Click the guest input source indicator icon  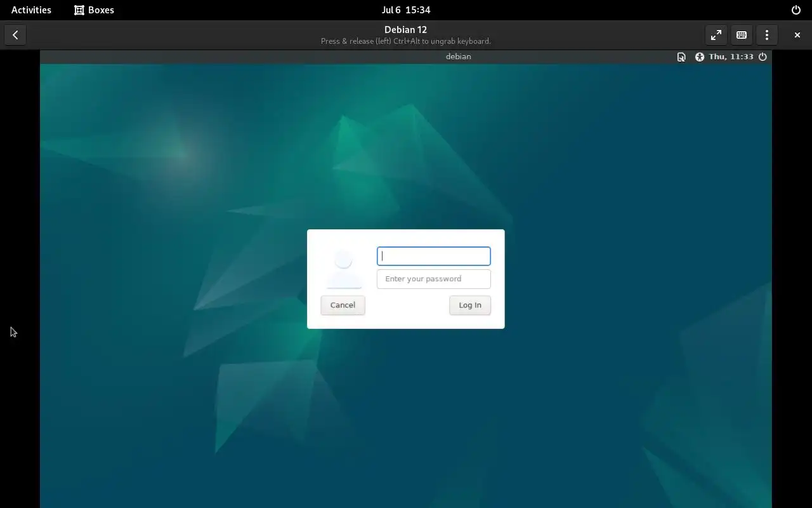point(681,57)
